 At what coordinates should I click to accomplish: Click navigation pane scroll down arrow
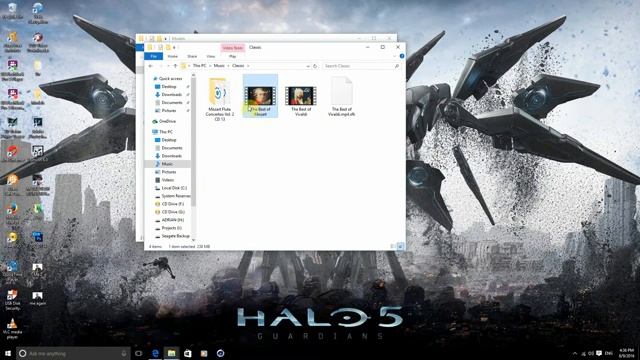pyautogui.click(x=193, y=240)
